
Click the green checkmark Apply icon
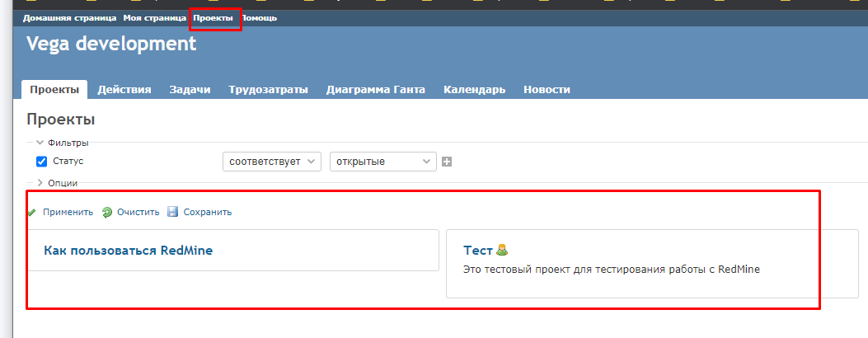(32, 212)
